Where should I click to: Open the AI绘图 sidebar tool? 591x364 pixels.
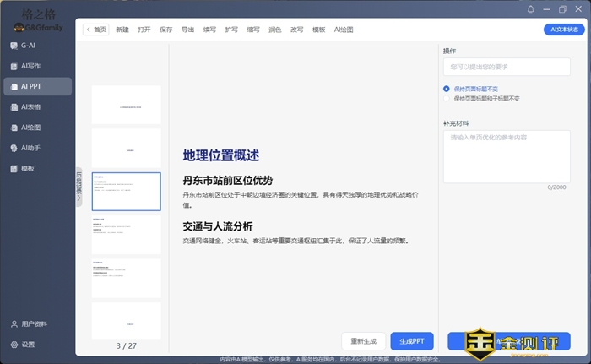click(30, 128)
